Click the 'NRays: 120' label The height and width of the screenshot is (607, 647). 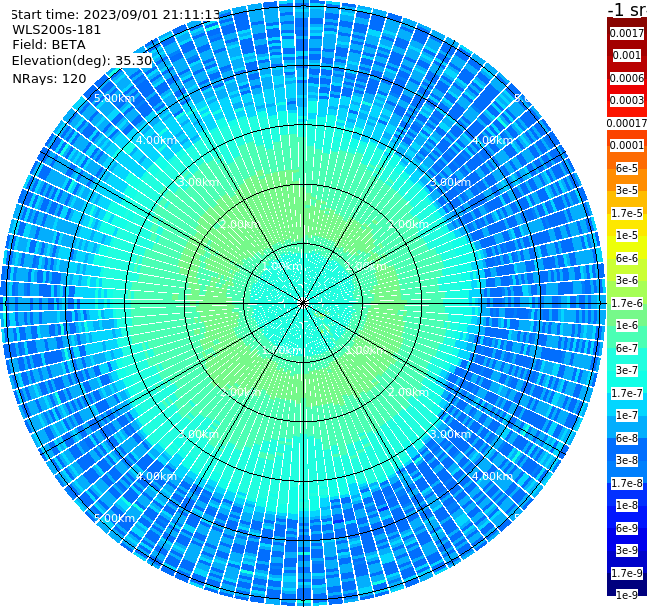49,78
